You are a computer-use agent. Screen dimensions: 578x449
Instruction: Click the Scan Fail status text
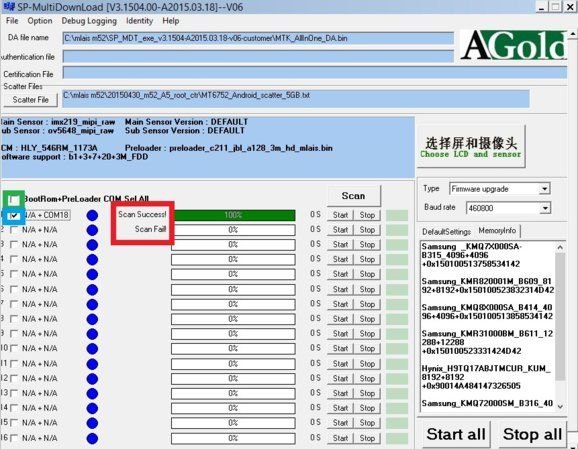click(x=150, y=229)
